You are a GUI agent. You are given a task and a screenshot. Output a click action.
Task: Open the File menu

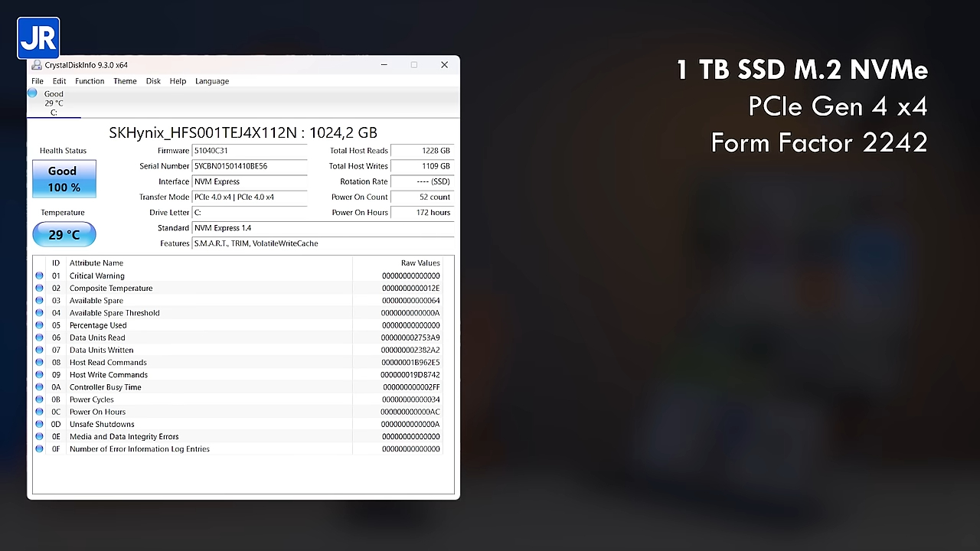(x=38, y=81)
